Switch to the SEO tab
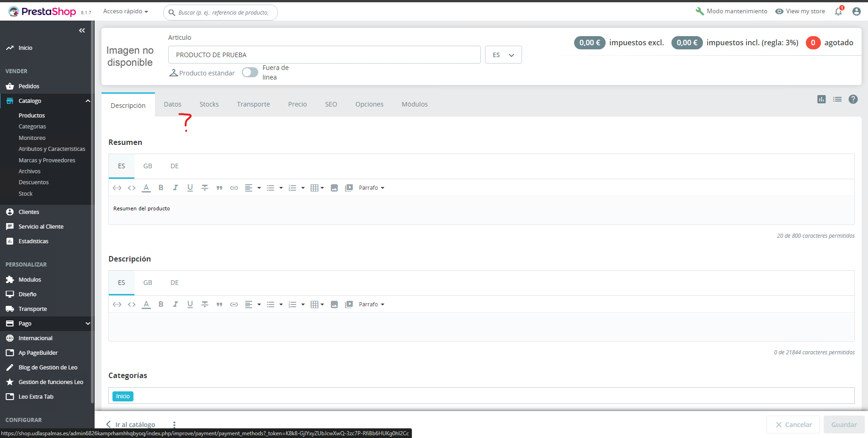Viewport: 868px width, 438px height. pyautogui.click(x=331, y=104)
